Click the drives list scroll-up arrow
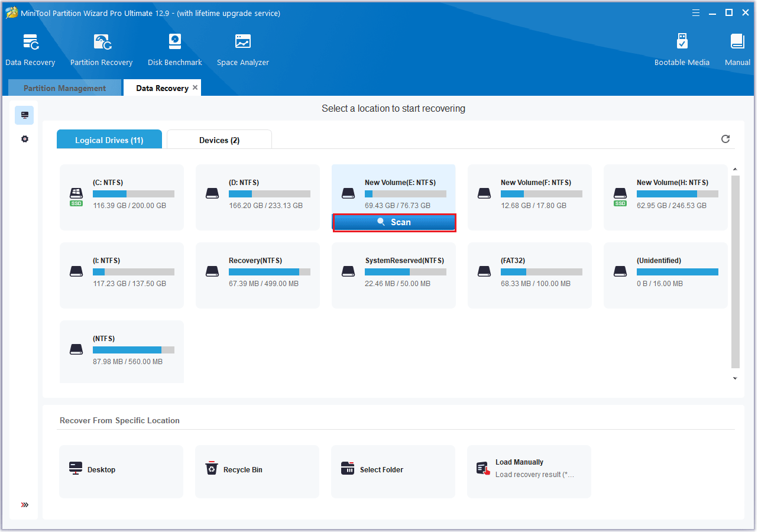The width and height of the screenshot is (758, 532). click(736, 170)
